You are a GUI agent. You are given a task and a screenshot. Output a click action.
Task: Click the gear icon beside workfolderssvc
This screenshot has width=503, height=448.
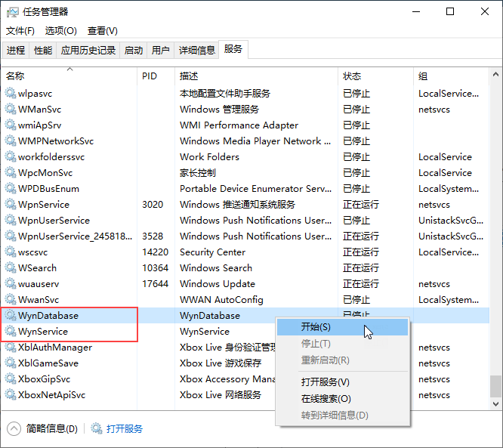(x=11, y=156)
